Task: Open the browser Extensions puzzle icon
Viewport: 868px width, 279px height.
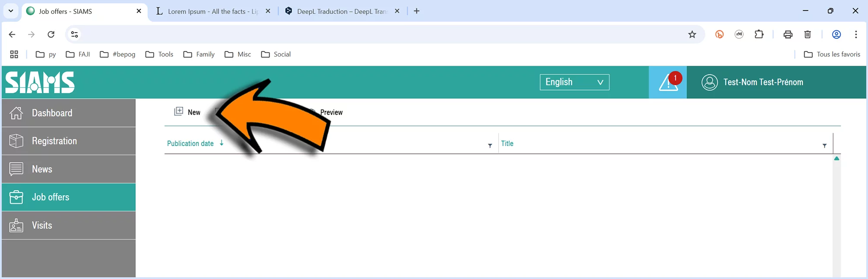Action: (759, 34)
